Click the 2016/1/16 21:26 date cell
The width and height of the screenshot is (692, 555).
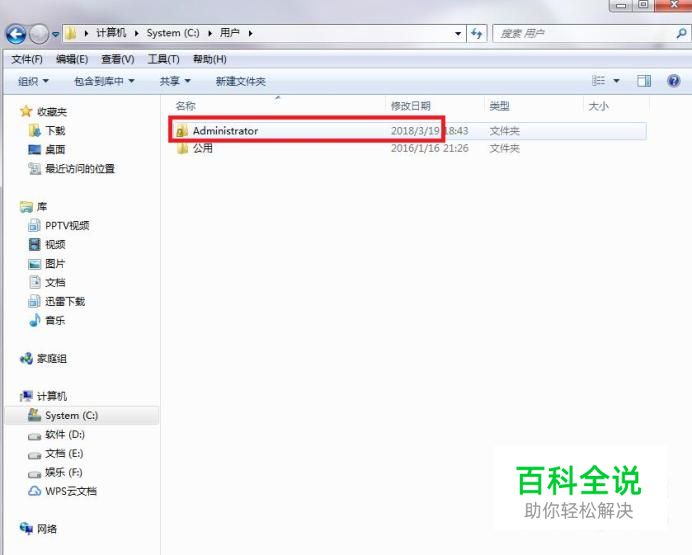429,148
